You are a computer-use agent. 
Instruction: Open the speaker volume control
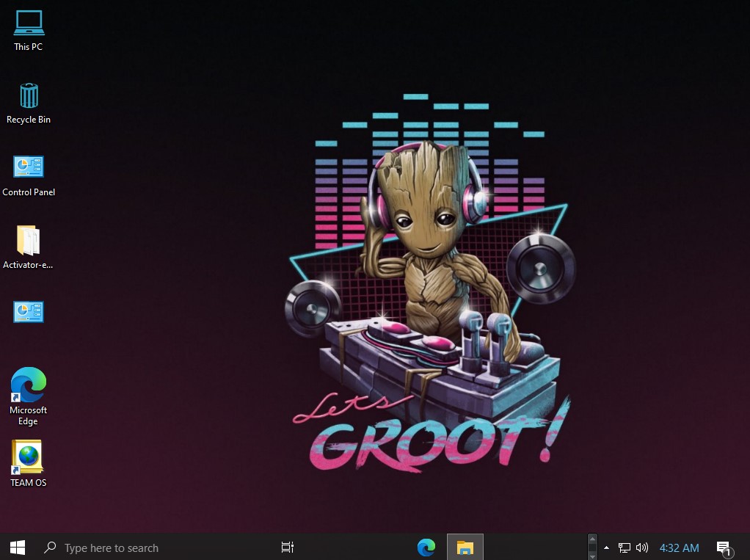(642, 548)
